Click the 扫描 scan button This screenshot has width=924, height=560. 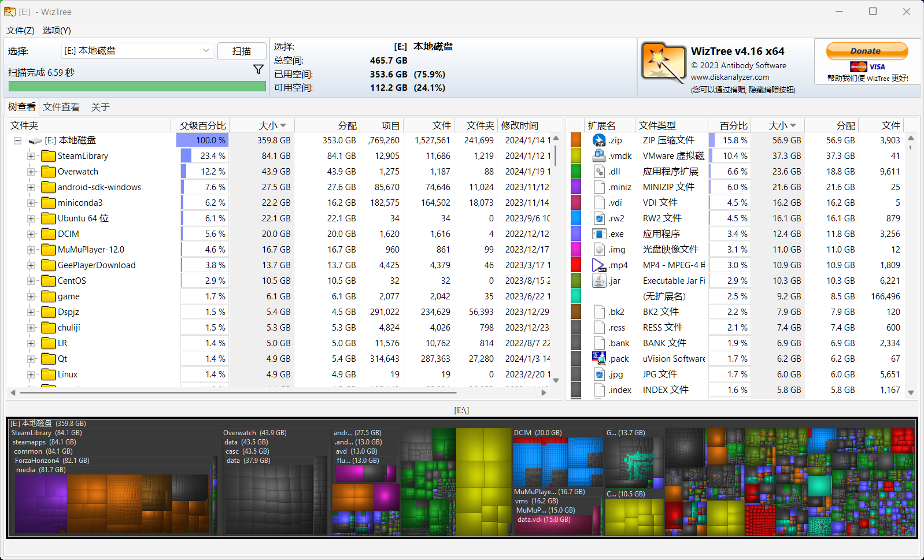click(242, 51)
